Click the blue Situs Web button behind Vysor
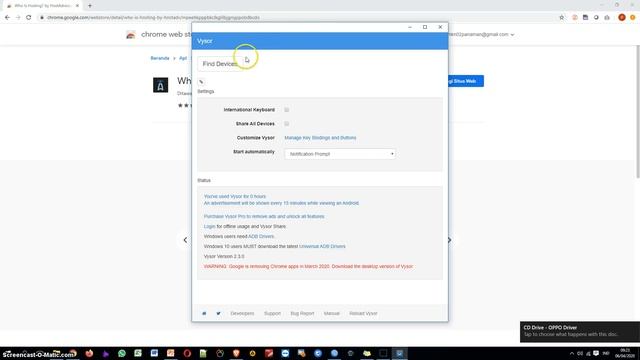The width and height of the screenshot is (640, 360). [x=466, y=81]
